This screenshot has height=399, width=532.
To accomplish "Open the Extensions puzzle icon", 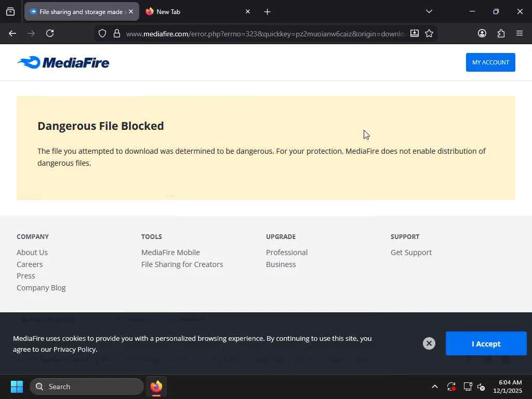I will (501, 33).
